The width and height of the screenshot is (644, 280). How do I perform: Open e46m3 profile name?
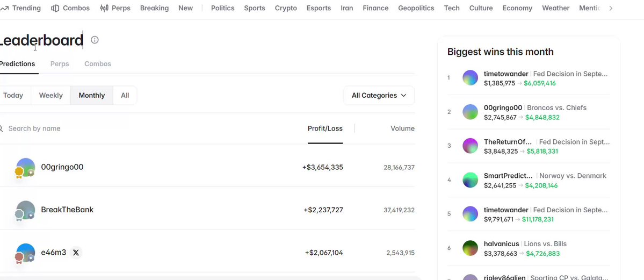(x=53, y=253)
